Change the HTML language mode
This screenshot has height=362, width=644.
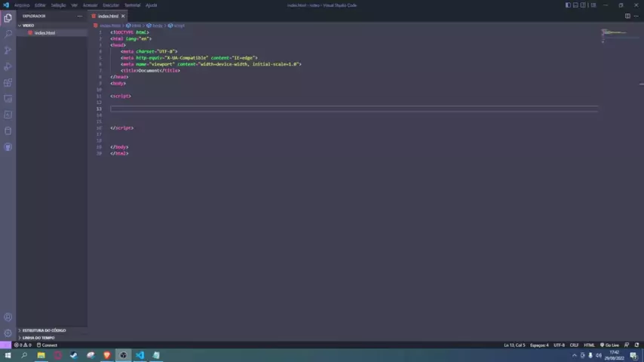589,345
